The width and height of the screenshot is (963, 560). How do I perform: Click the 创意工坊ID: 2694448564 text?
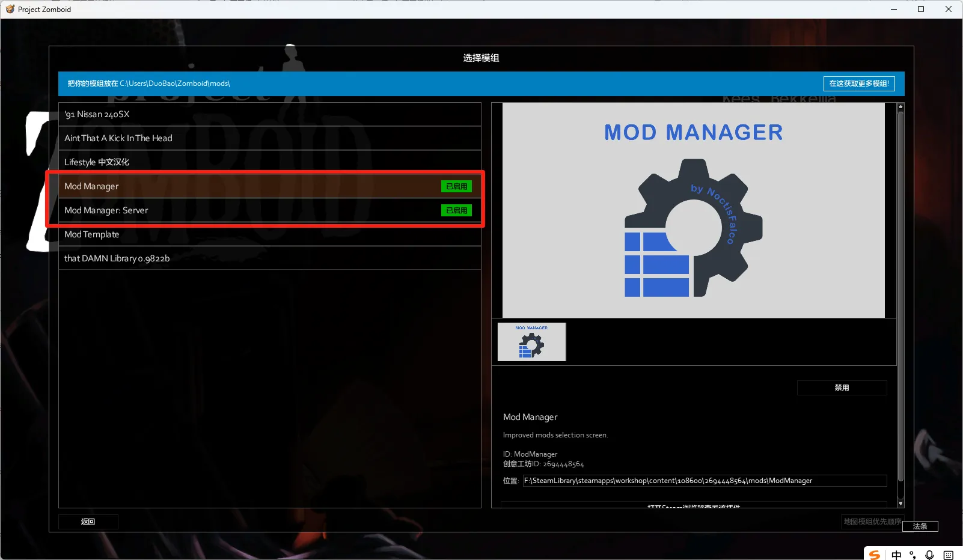pyautogui.click(x=543, y=464)
